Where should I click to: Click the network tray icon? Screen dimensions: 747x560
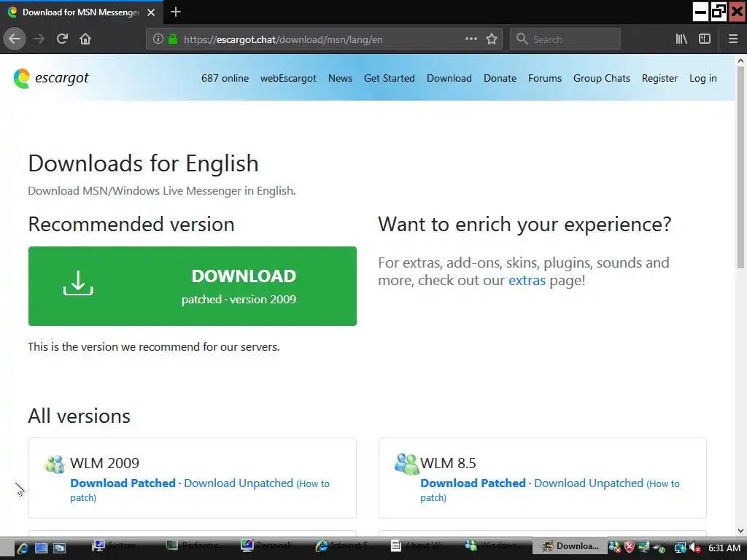pos(681,548)
